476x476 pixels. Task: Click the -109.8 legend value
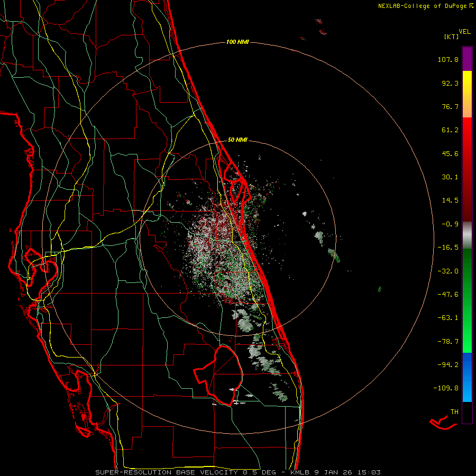[x=446, y=388]
